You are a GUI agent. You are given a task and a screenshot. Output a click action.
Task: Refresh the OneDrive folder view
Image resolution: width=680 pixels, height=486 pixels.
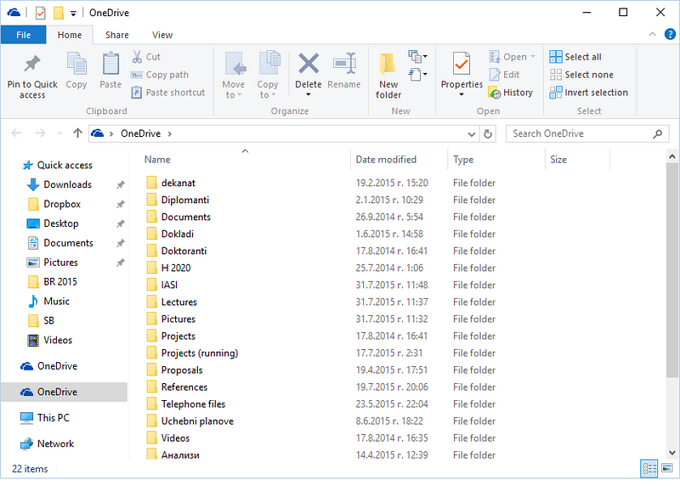click(488, 133)
